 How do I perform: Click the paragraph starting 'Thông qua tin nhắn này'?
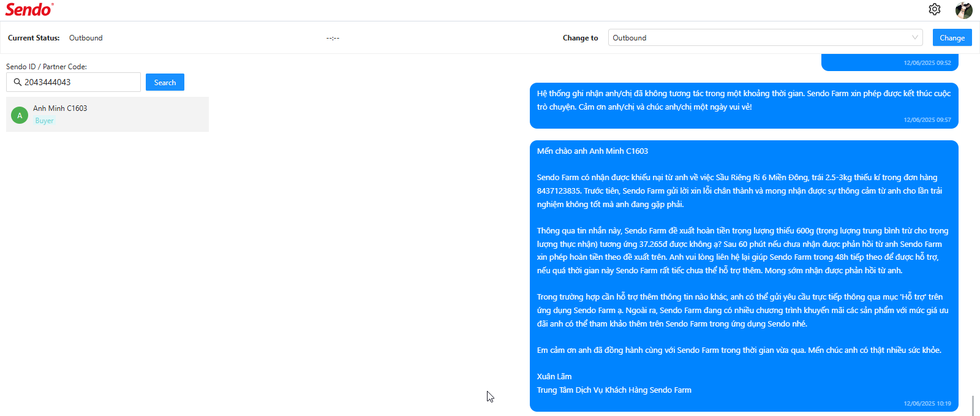pos(743,251)
